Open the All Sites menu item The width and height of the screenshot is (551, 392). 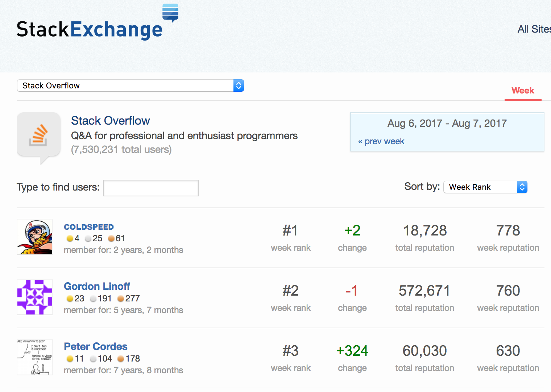coord(534,29)
